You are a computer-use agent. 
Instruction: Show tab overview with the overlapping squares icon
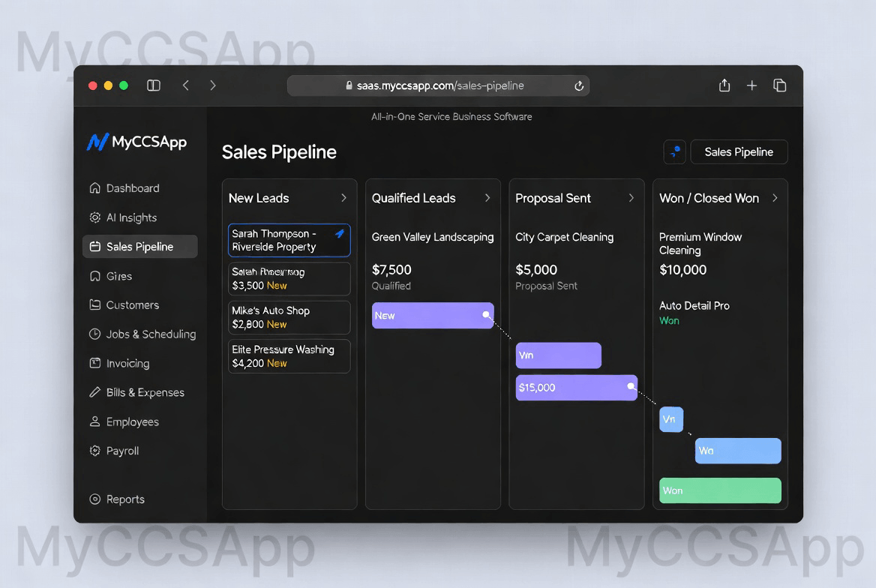pos(780,85)
